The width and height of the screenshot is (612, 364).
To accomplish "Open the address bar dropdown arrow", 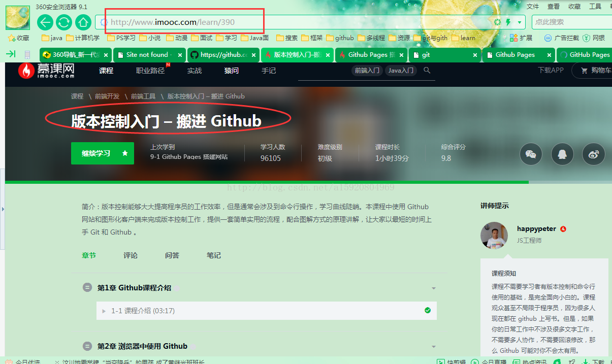I will click(519, 22).
